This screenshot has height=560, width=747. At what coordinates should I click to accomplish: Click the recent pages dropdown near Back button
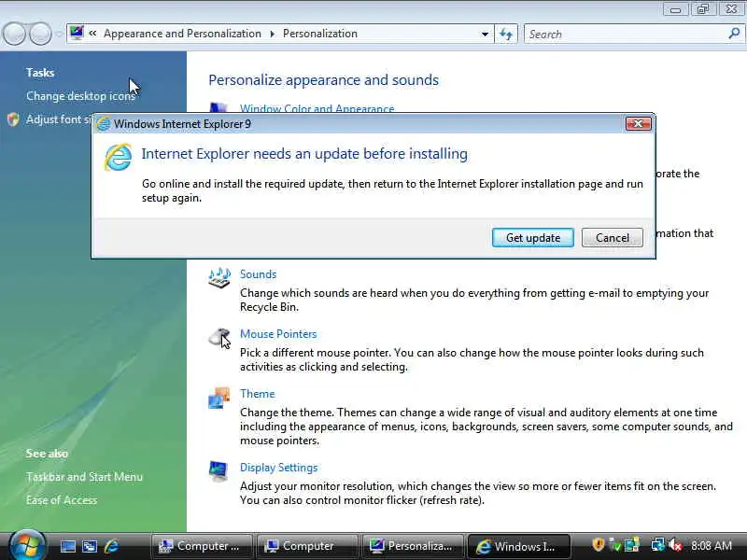pos(59,34)
